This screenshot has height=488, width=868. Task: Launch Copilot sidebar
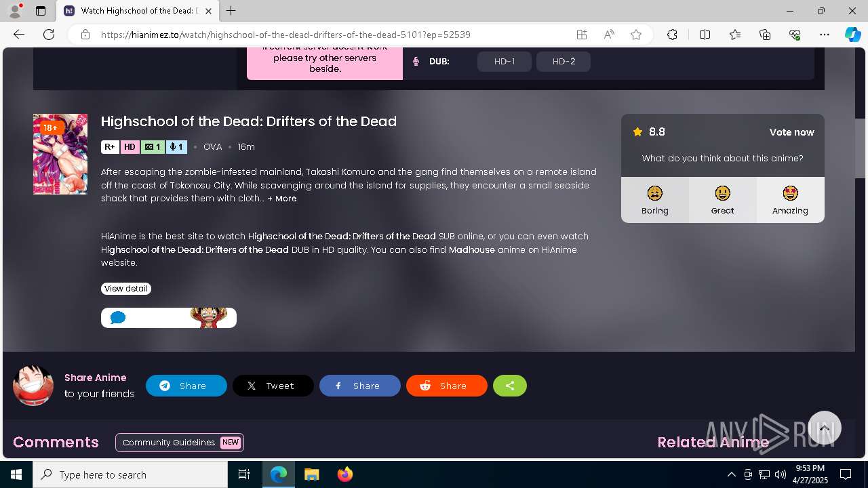click(852, 35)
